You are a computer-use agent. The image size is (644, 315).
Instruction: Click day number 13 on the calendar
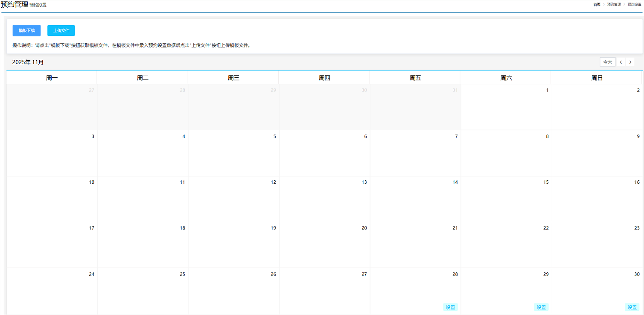point(364,182)
